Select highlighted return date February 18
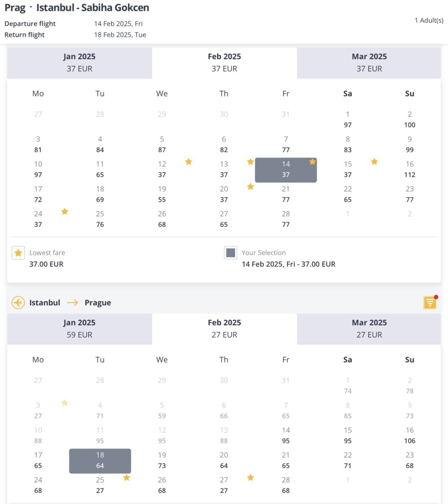The height and width of the screenshot is (504, 448). (x=100, y=461)
